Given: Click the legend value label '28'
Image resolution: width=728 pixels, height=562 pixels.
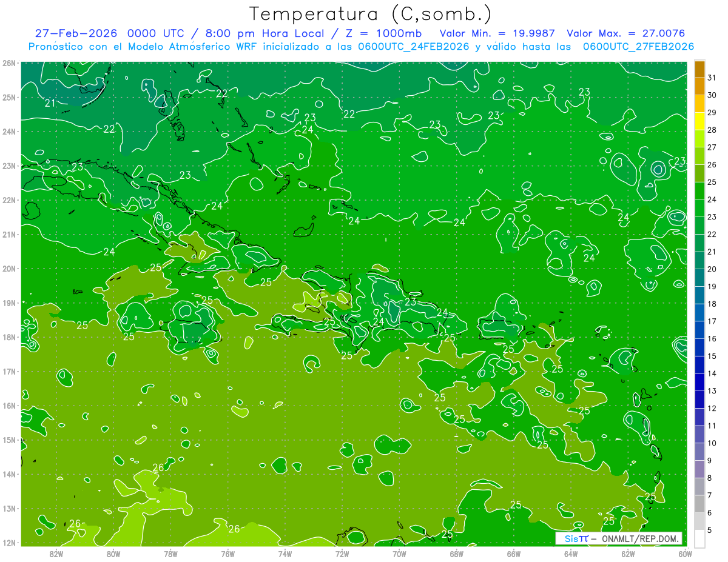Looking at the screenshot, I should (712, 130).
